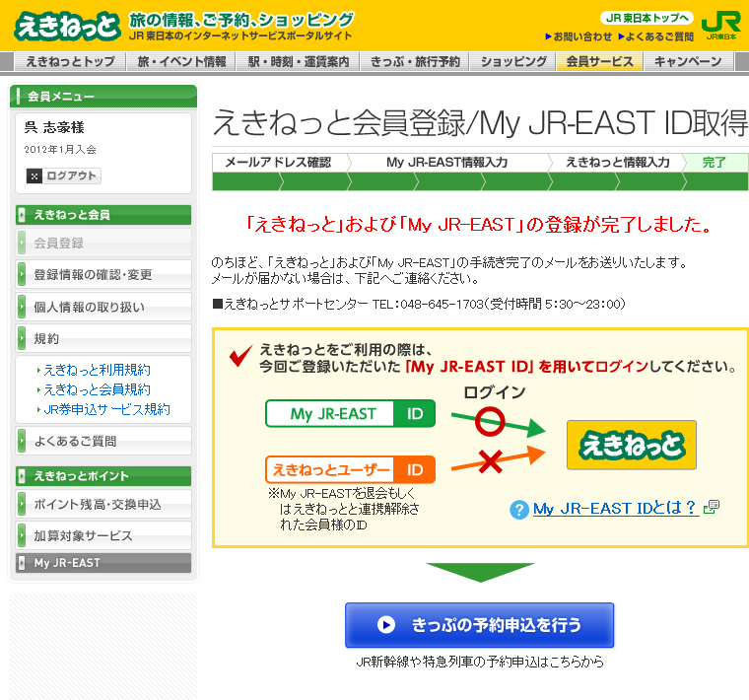This screenshot has width=749, height=700.
Task: Click the My JR-EAST IDとは？ link
Action: (616, 508)
